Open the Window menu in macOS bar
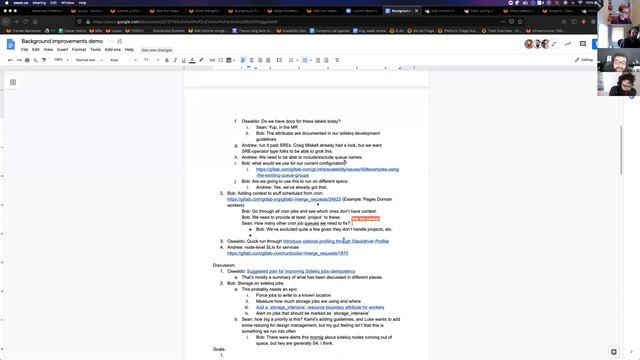 (x=67, y=2)
